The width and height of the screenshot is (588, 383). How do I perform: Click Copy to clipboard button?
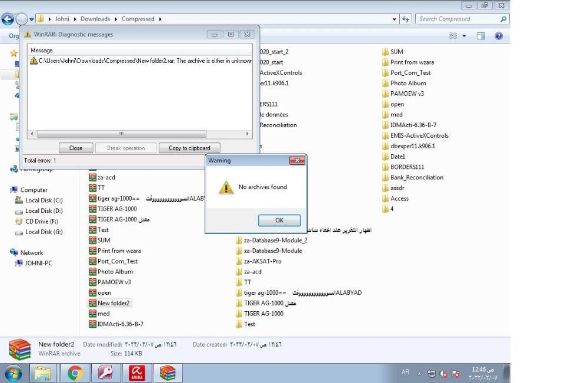[189, 148]
